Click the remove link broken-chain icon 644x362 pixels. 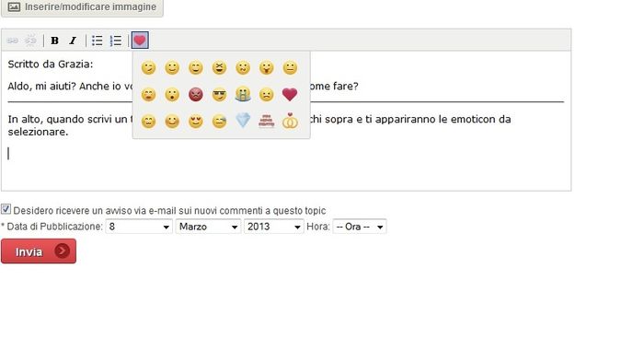tap(30, 41)
